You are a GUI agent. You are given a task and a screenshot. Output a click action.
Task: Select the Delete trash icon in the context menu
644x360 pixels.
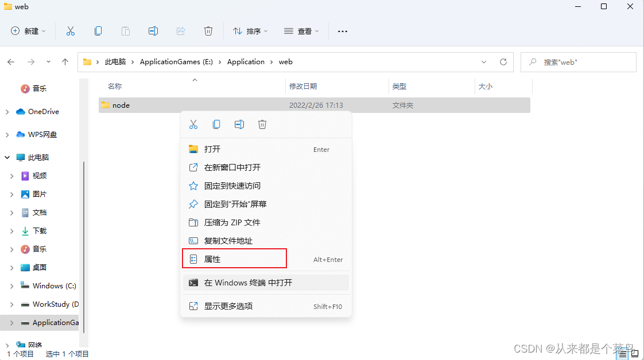click(262, 124)
